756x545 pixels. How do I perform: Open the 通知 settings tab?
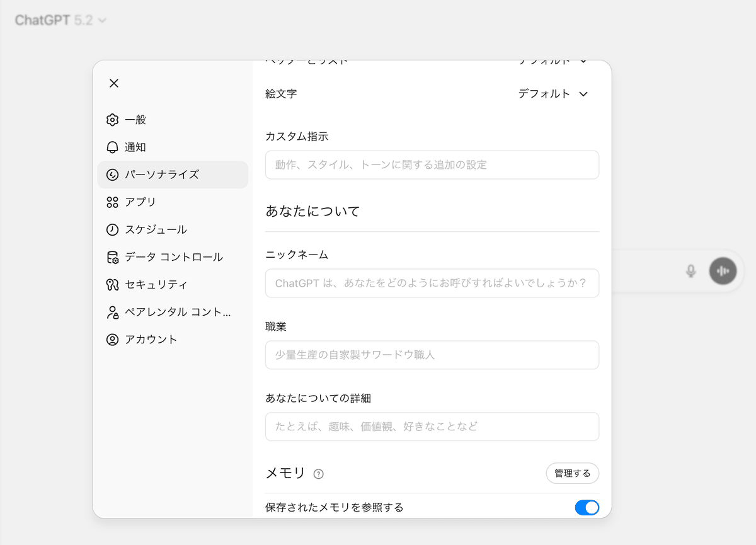pos(173,147)
